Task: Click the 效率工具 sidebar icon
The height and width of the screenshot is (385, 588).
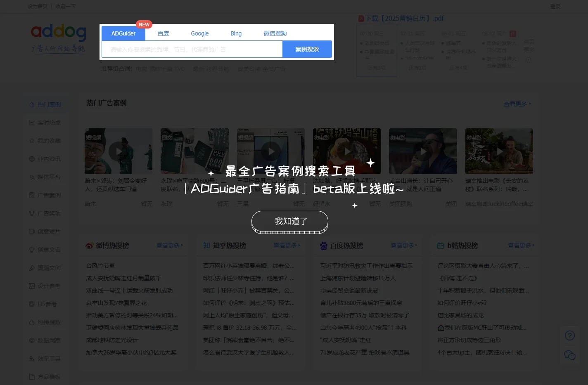Action: [x=32, y=359]
